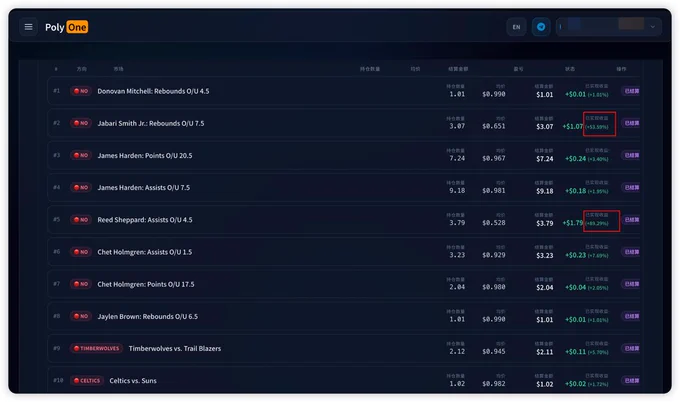Click status button on Timberwolves row
Image resolution: width=680 pixels, height=402 pixels.
[x=631, y=348]
